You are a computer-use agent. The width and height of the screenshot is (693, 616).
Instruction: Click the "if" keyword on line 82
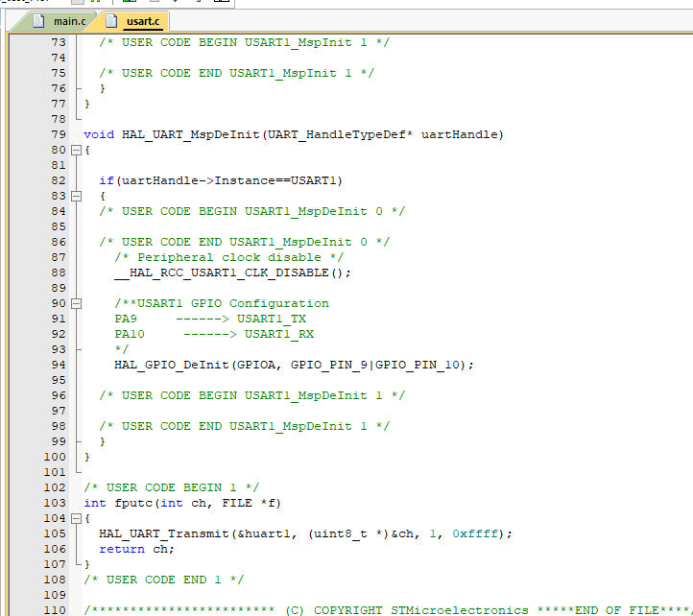(x=107, y=180)
